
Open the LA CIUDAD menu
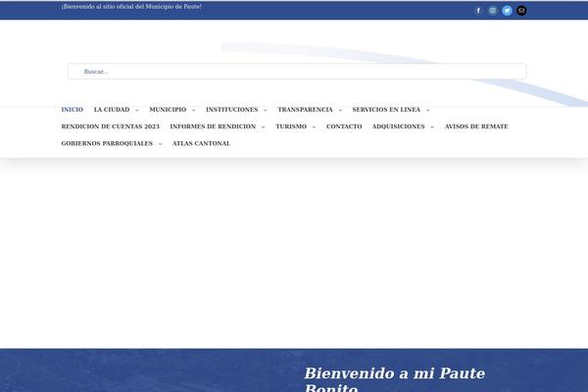coord(112,110)
